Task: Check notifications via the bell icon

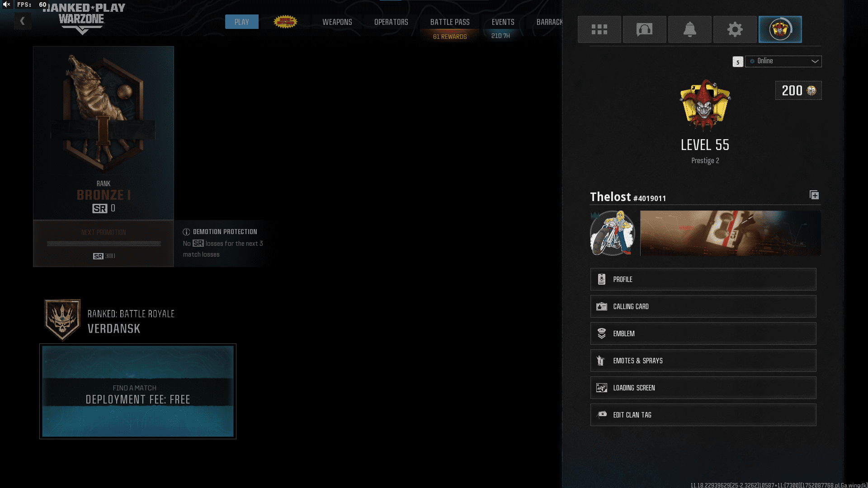Action: click(x=689, y=29)
